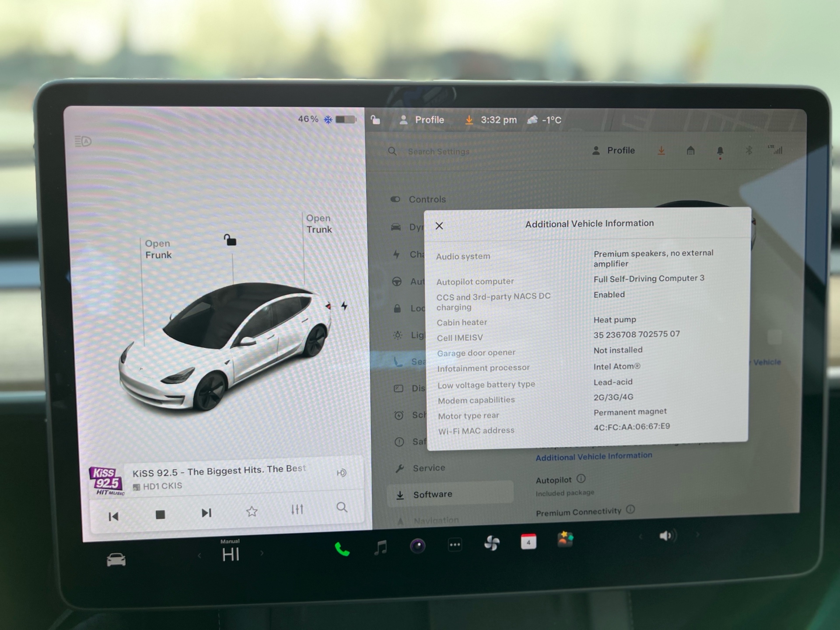
Task: Open the all apps three-dots launcher
Action: (x=455, y=545)
